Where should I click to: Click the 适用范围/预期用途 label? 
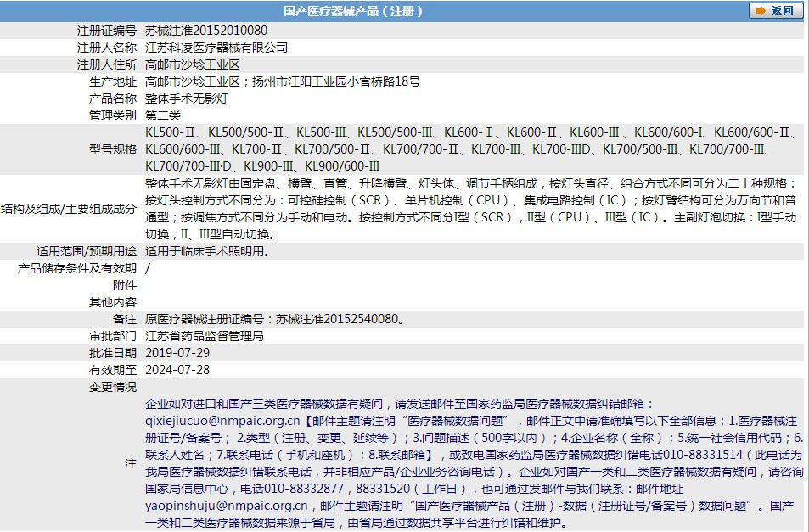[x=86, y=251]
